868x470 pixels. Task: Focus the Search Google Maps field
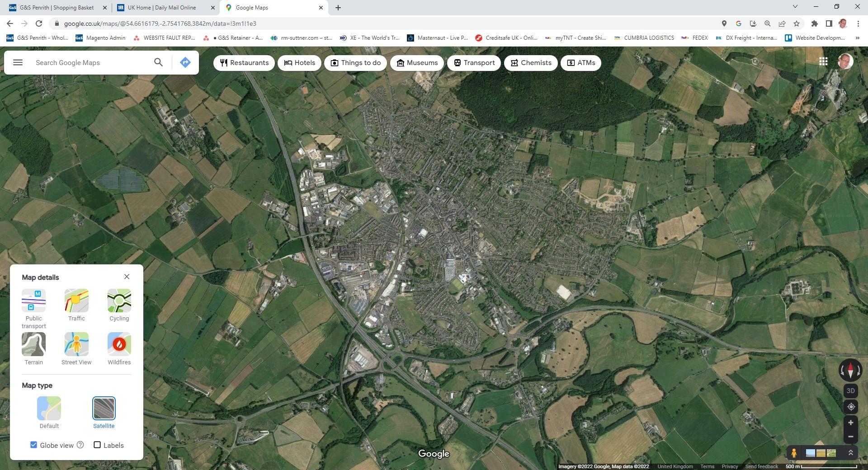tap(90, 62)
